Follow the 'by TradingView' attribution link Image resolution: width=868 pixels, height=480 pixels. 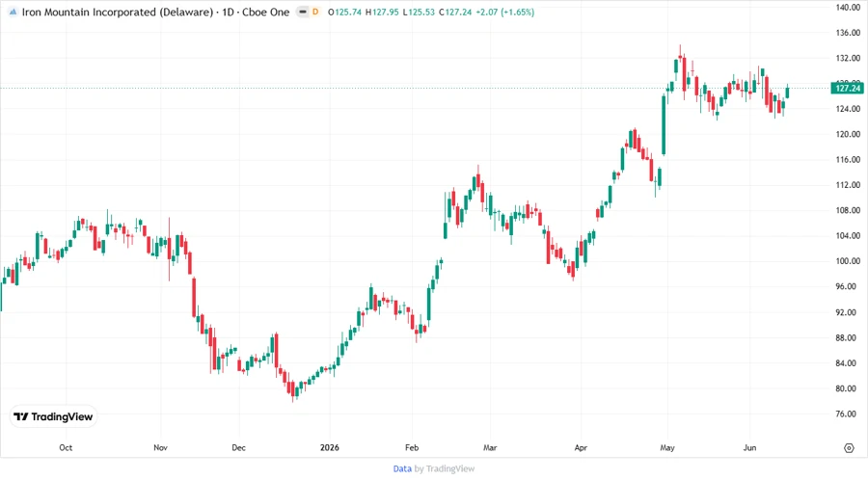(x=445, y=468)
